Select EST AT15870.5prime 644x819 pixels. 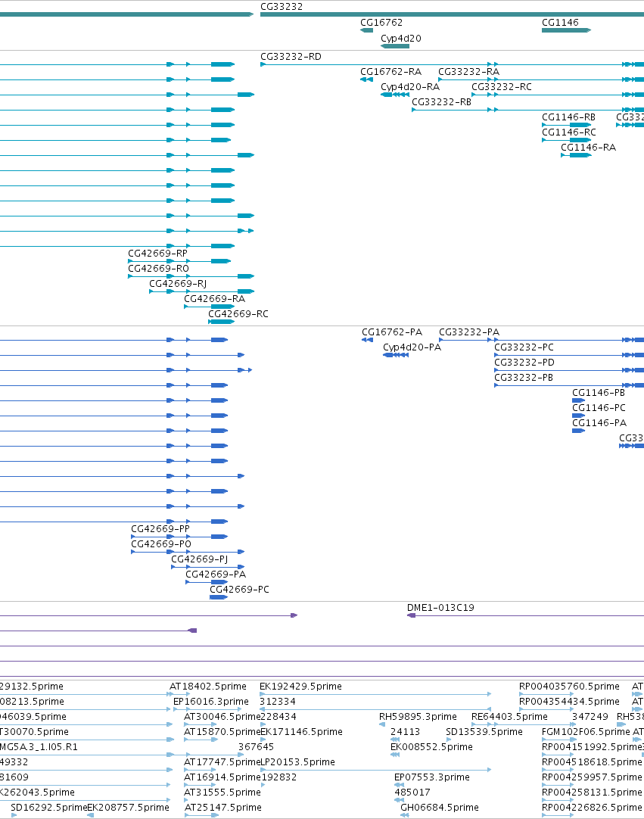[x=222, y=732]
